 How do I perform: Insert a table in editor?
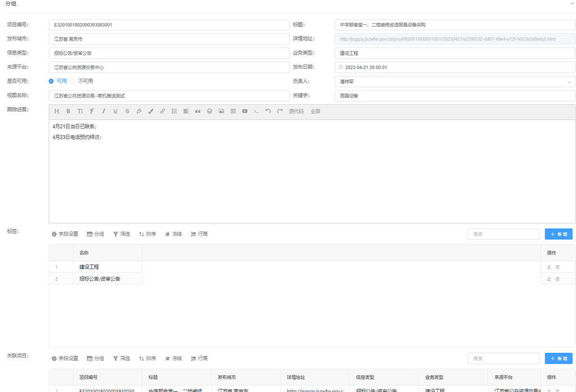tap(233, 111)
